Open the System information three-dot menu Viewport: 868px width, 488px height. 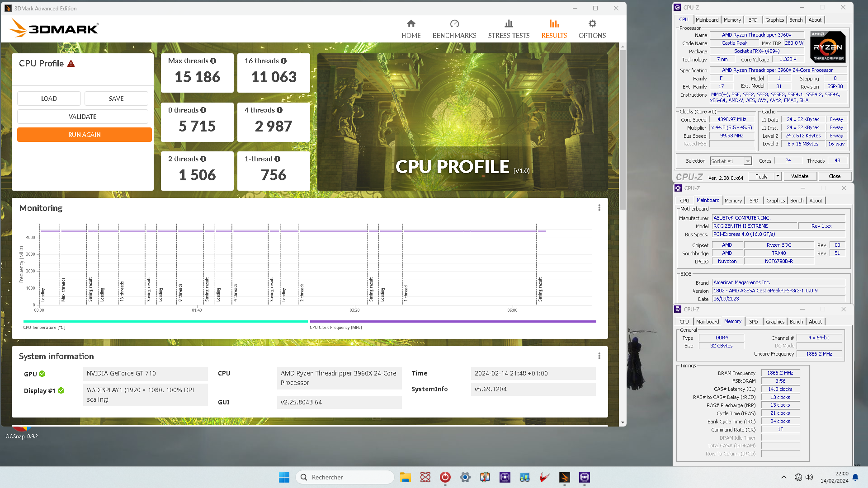(599, 356)
